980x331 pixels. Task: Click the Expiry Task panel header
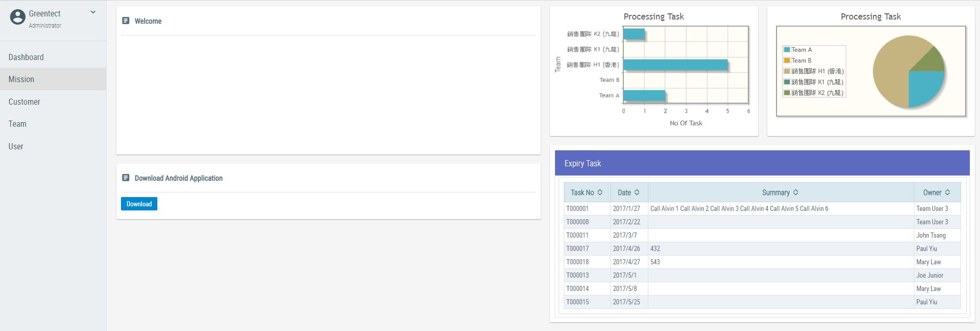[x=762, y=163]
